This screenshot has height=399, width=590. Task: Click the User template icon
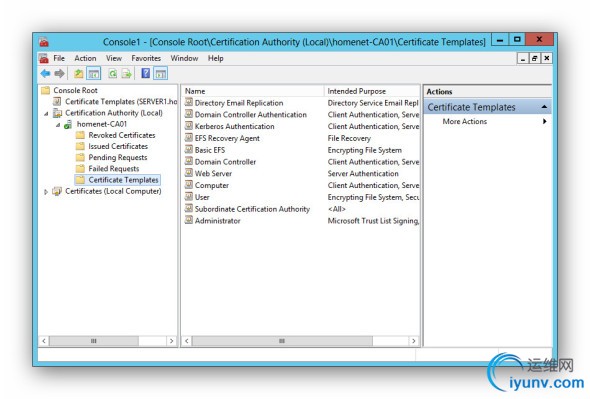tap(189, 196)
